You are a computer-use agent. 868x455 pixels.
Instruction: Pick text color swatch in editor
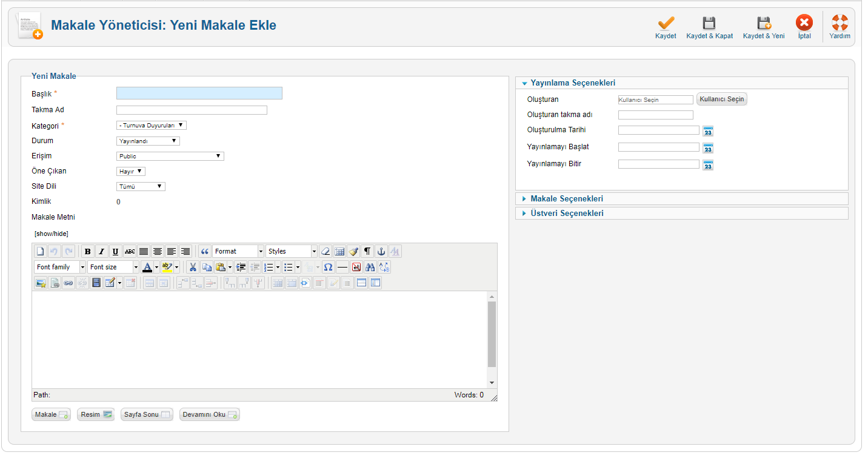pos(147,268)
